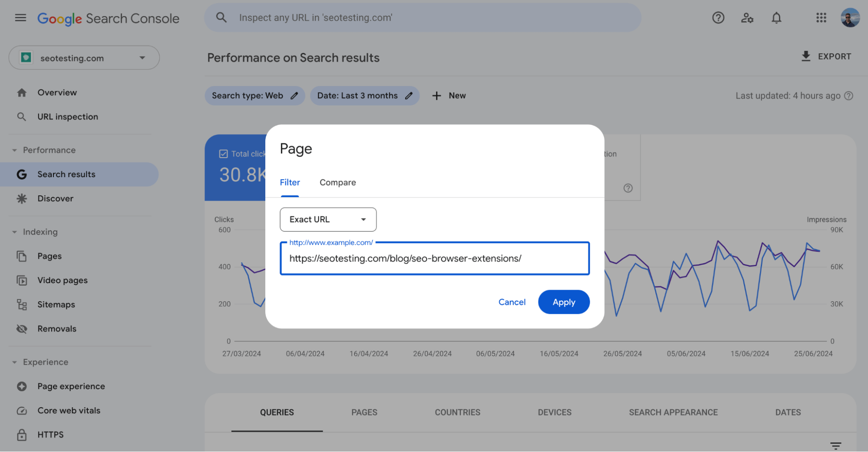Click the Pages document icon

click(22, 256)
